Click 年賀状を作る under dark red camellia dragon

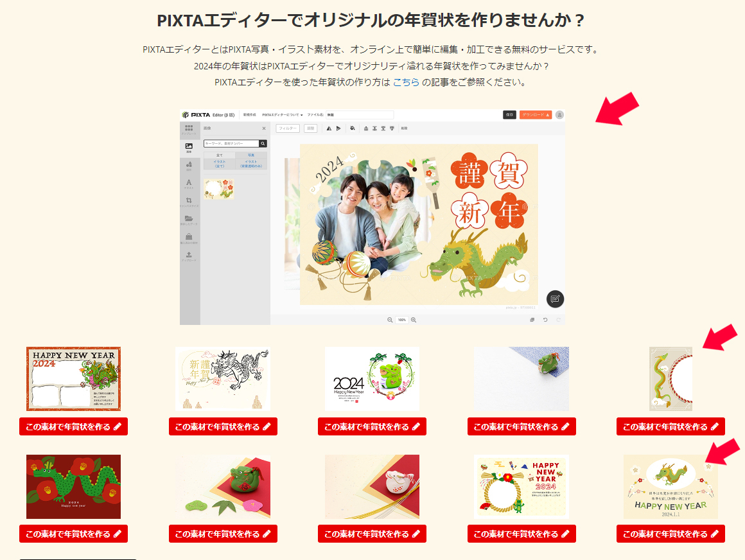[73, 534]
